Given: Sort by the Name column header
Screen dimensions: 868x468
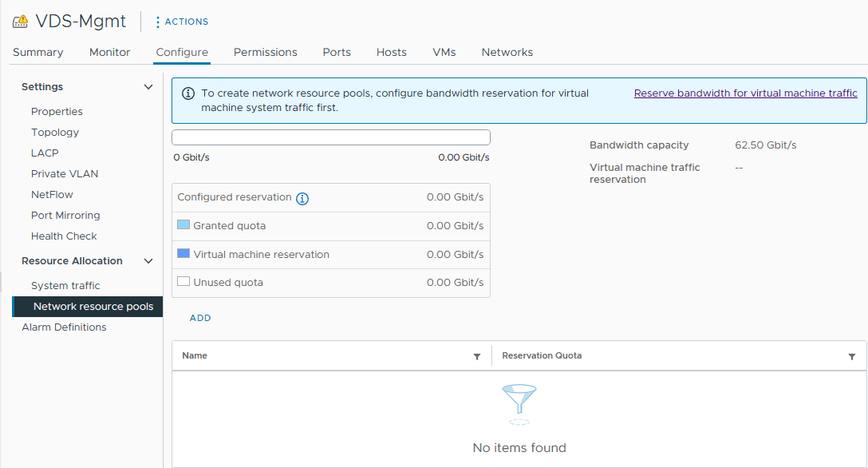Looking at the screenshot, I should pyautogui.click(x=195, y=355).
